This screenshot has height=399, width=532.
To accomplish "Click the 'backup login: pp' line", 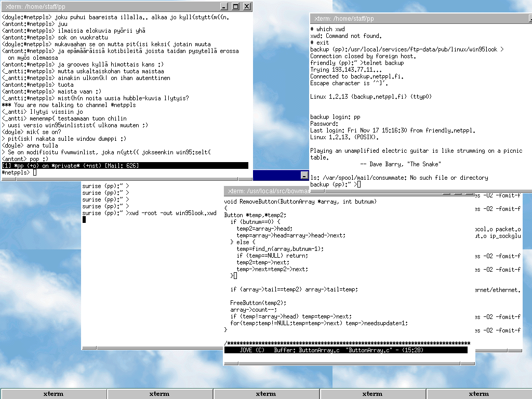I will 335,117.
